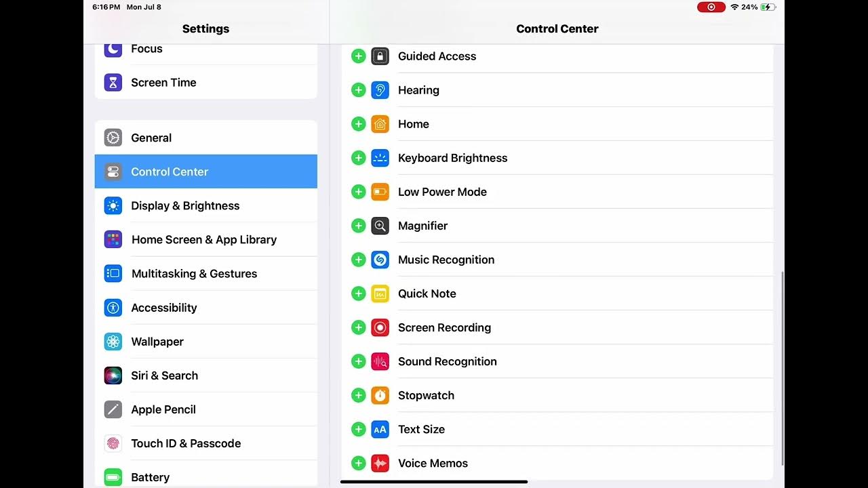Screen dimensions: 868x488
Task: Tap the Hearing ear icon
Action: [x=380, y=90]
